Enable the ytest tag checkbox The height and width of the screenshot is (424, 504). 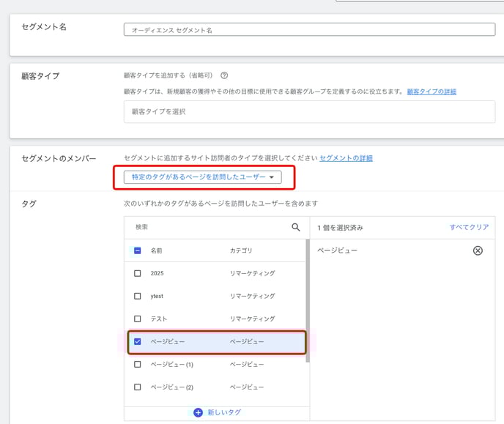[137, 296]
